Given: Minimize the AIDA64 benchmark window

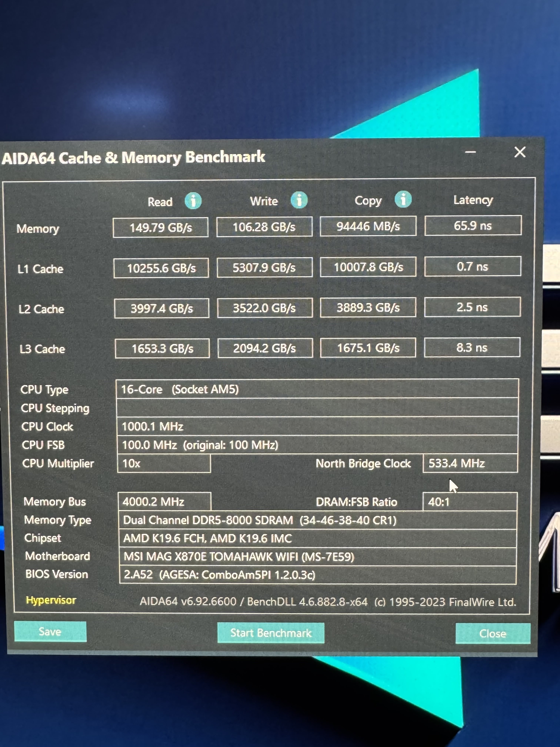Looking at the screenshot, I should point(470,152).
